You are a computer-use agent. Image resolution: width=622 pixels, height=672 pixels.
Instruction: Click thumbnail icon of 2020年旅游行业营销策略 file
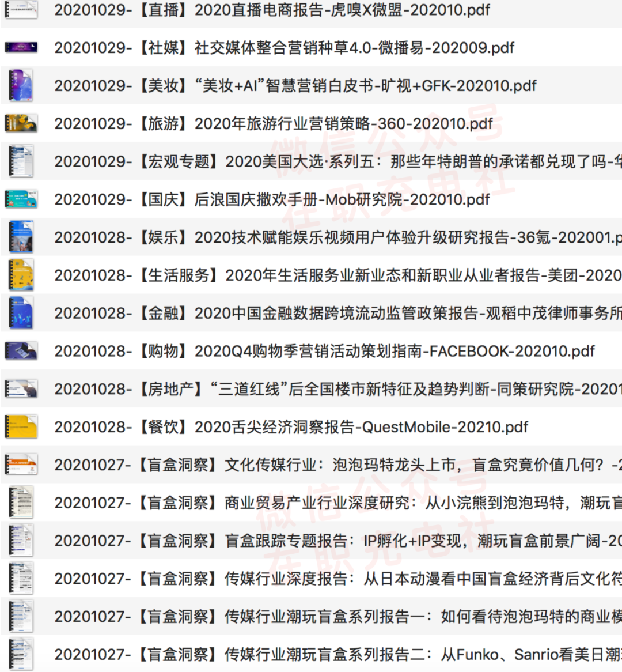(x=21, y=123)
